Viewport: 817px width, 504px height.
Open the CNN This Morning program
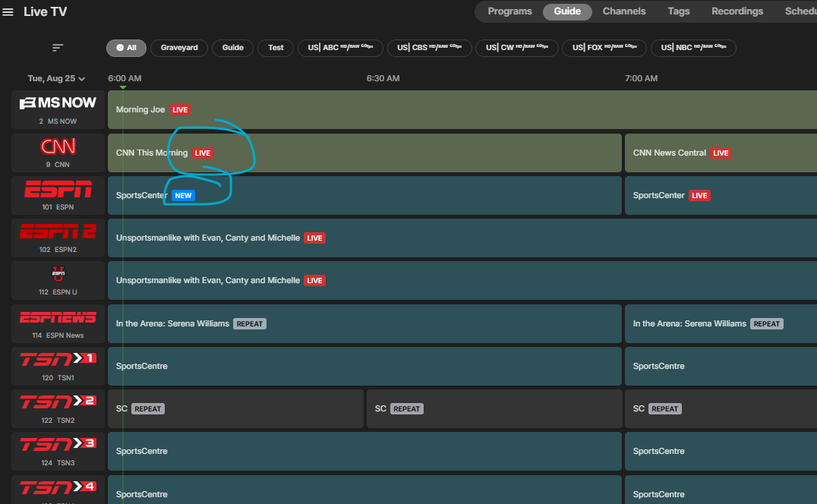[x=364, y=153]
